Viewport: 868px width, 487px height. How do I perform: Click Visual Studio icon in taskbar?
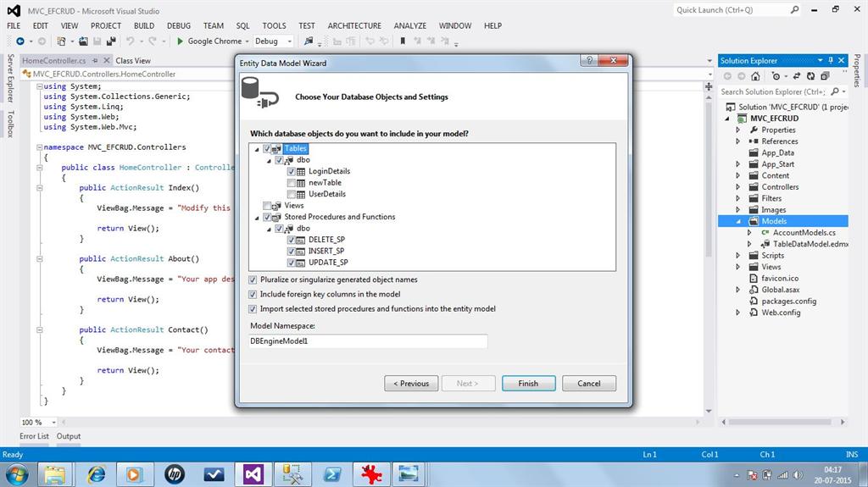pos(253,474)
